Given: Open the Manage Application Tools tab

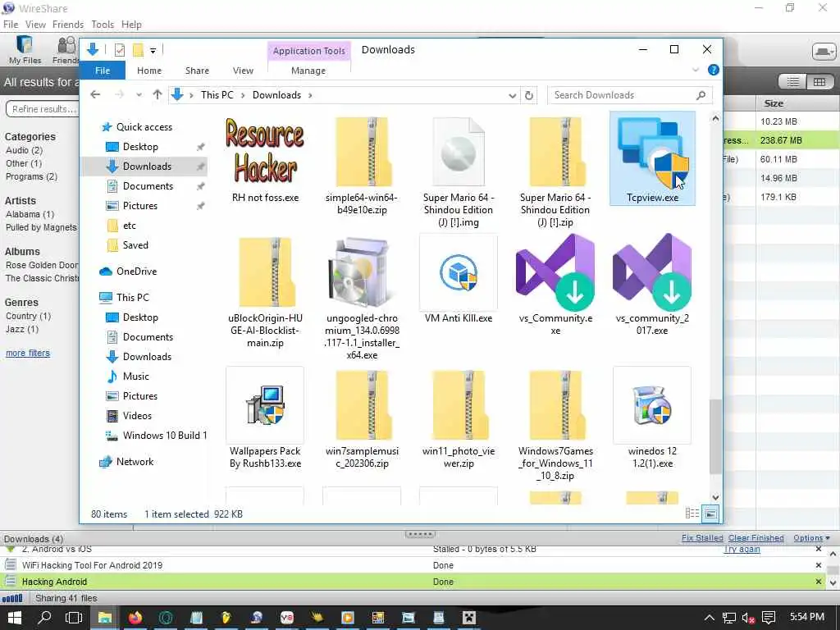Looking at the screenshot, I should click(308, 71).
